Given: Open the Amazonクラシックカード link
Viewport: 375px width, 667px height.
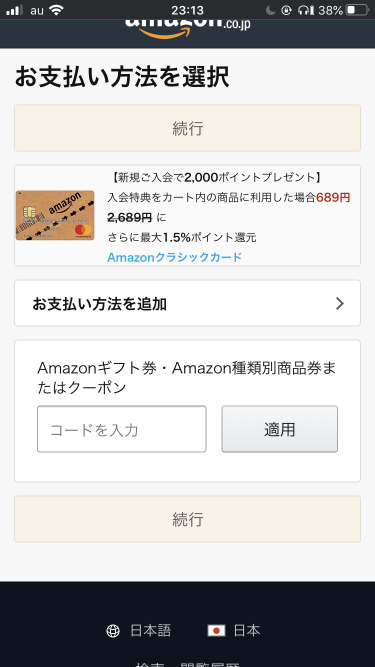Looking at the screenshot, I should [174, 257].
